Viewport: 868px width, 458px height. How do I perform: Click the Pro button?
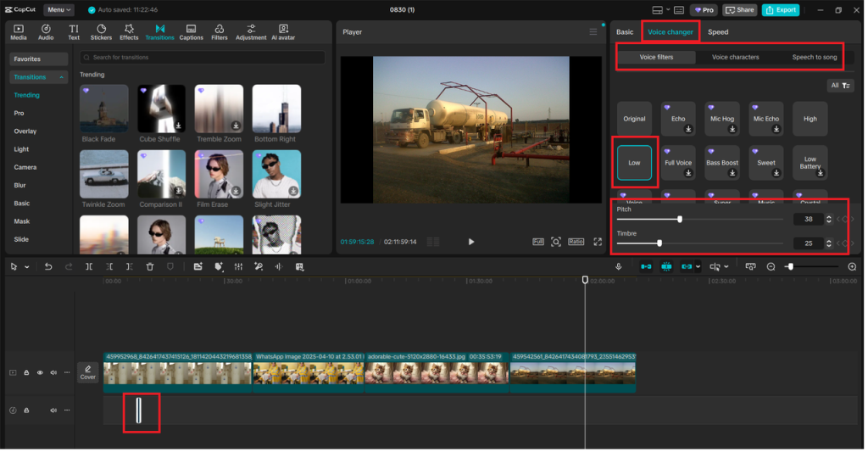coord(704,10)
